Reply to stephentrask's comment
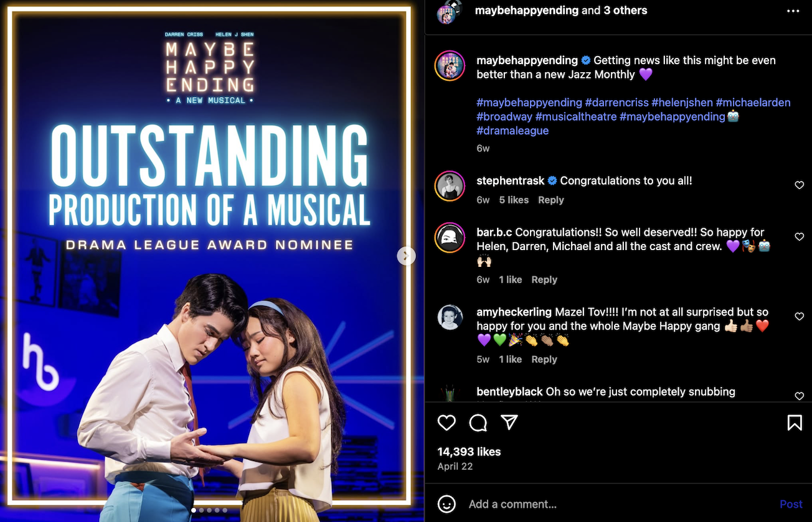Viewport: 812px width, 522px height. pyautogui.click(x=550, y=200)
